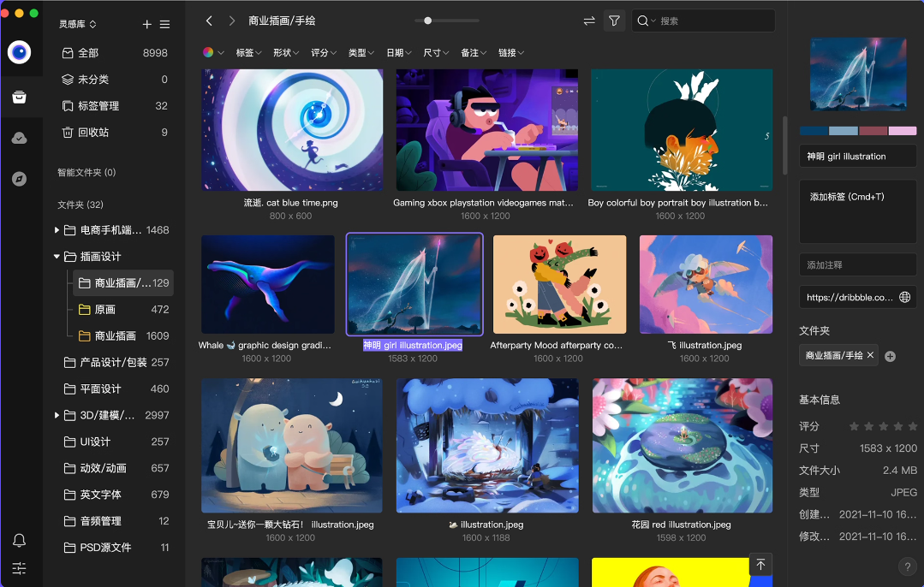
Task: Navigate back with the left arrow icon
Action: click(208, 20)
